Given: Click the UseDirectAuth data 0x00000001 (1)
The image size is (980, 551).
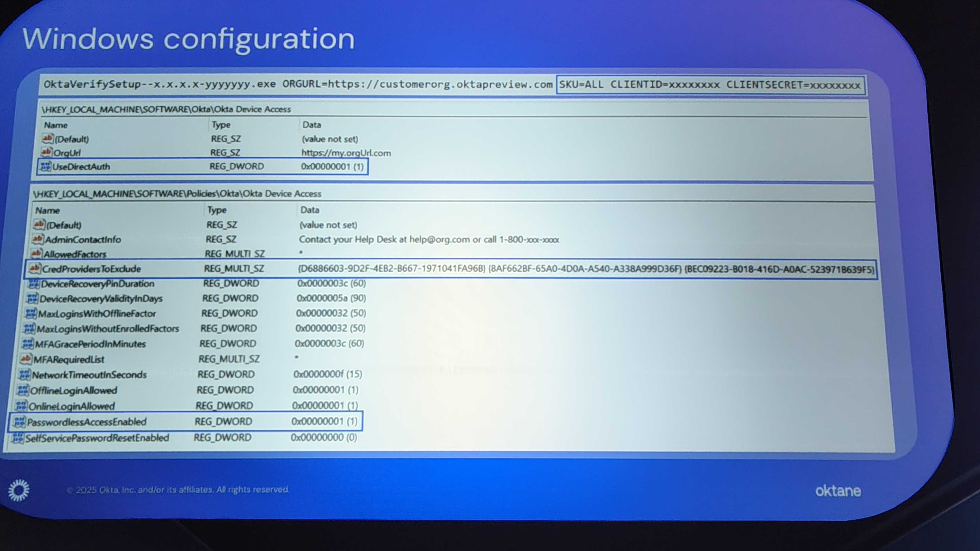Looking at the screenshot, I should pos(332,167).
